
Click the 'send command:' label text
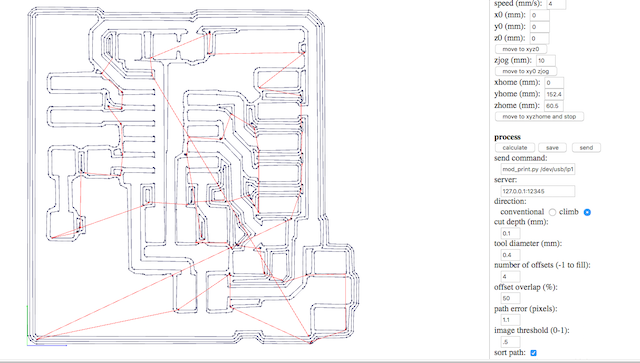tap(520, 158)
